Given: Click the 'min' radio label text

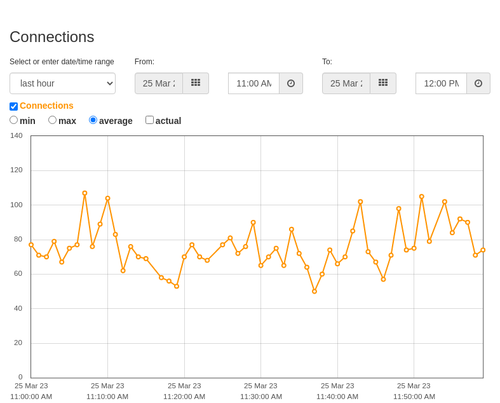Looking at the screenshot, I should pos(27,121).
